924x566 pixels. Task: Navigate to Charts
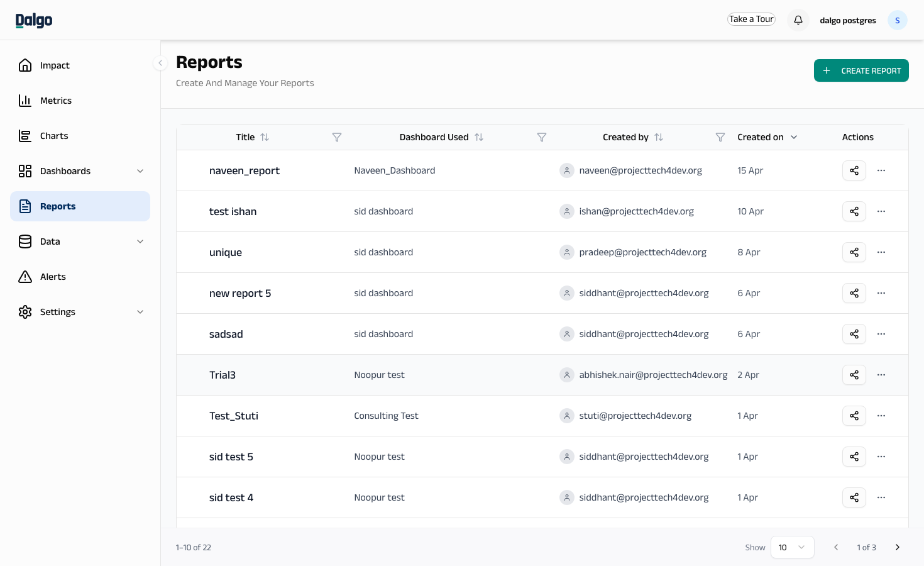pos(80,136)
